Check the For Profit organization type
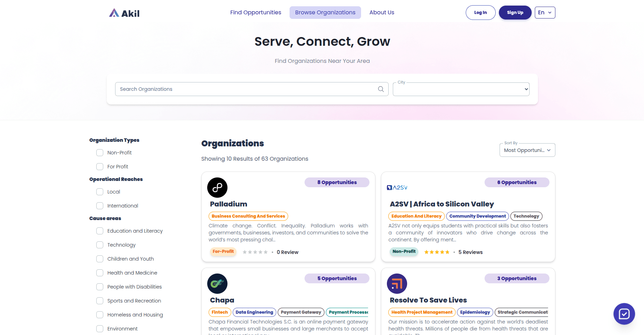The width and height of the screenshot is (644, 335). point(100,167)
